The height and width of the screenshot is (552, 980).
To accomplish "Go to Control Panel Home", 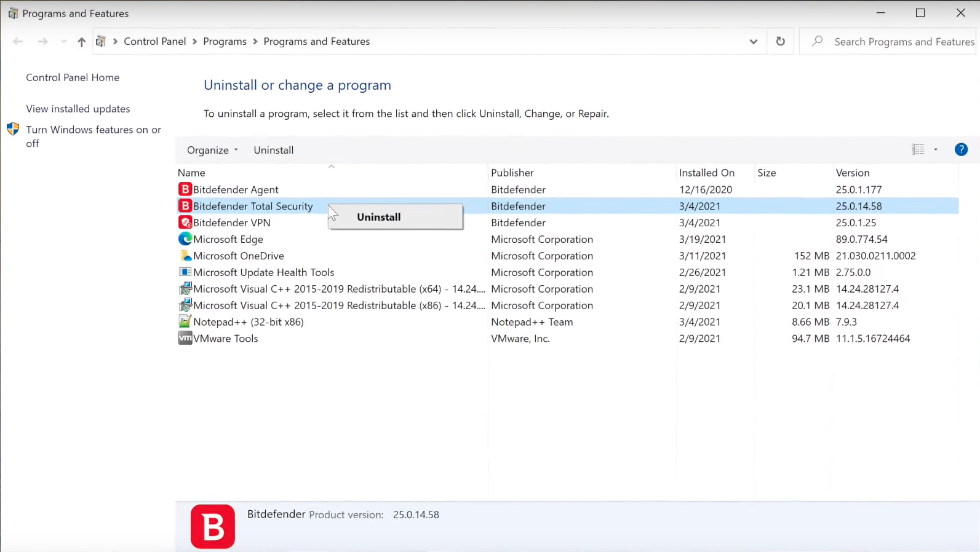I will [73, 77].
